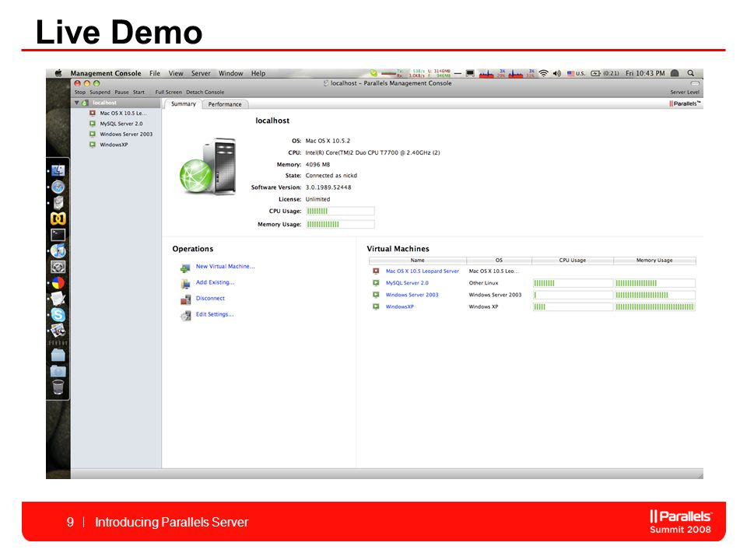
Task: Click the Start toolbar button
Action: 139,93
